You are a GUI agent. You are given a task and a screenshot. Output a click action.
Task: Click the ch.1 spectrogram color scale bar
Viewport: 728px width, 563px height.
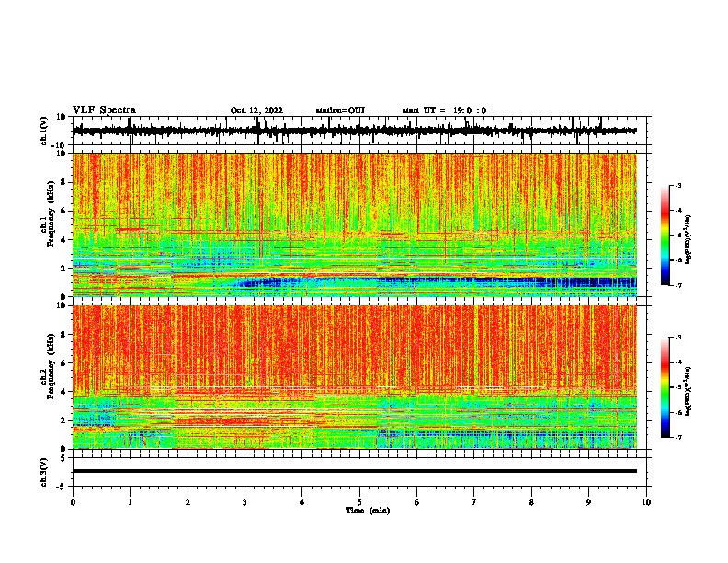click(665, 236)
